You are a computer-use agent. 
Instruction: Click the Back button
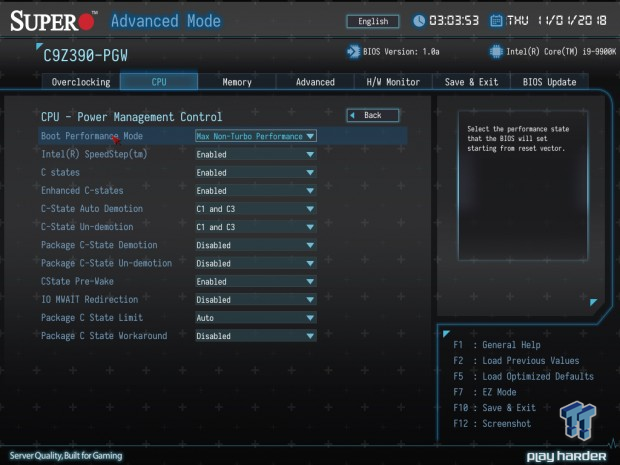click(x=373, y=115)
